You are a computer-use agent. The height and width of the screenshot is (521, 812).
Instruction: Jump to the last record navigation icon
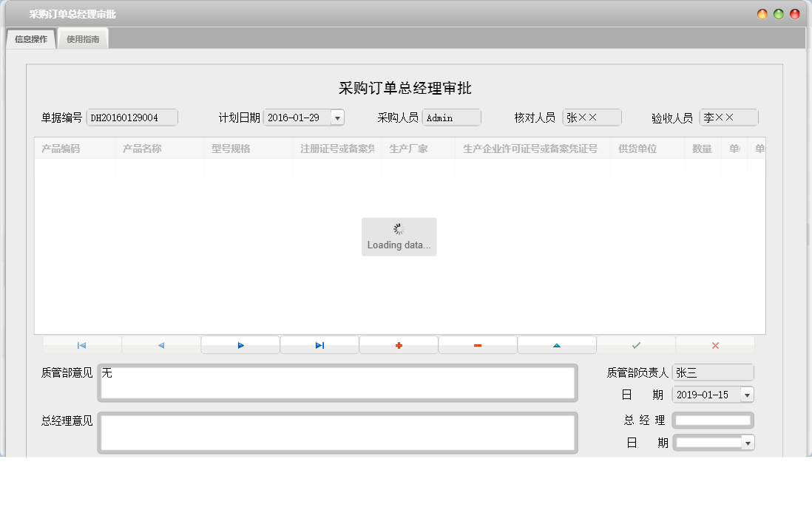click(x=319, y=344)
